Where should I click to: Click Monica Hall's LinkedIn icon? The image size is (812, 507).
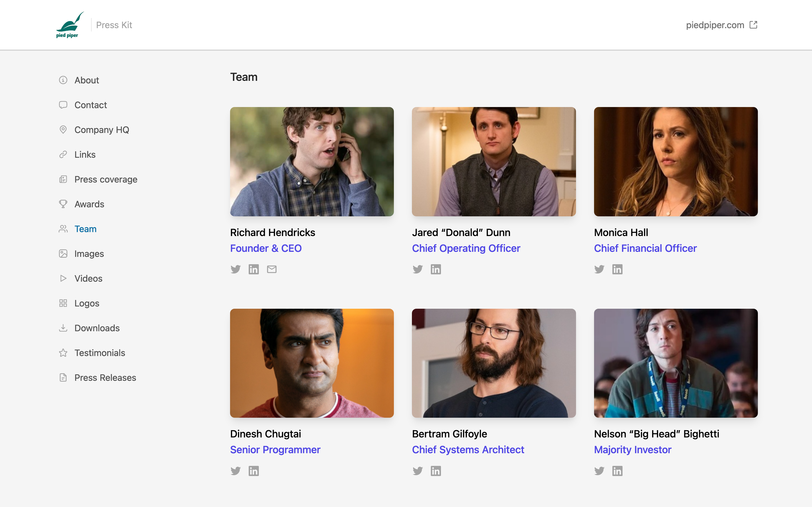click(x=617, y=269)
